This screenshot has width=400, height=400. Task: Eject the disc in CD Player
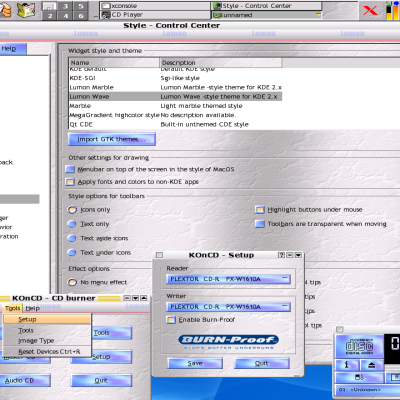[371, 365]
